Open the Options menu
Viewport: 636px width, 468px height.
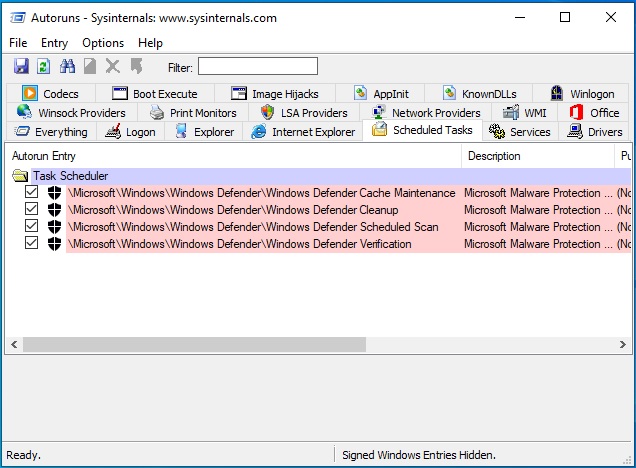tap(103, 43)
